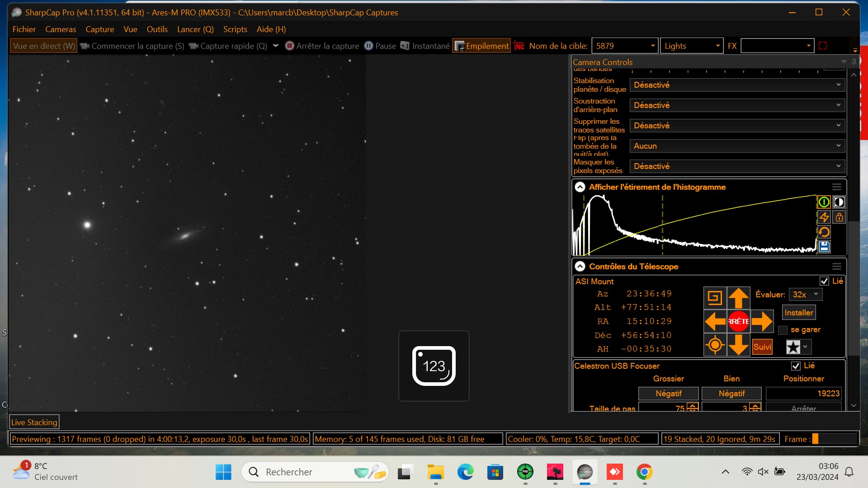The width and height of the screenshot is (868, 488).
Task: Uncheck the Lié checkbox for ASI Mount
Action: (x=824, y=281)
